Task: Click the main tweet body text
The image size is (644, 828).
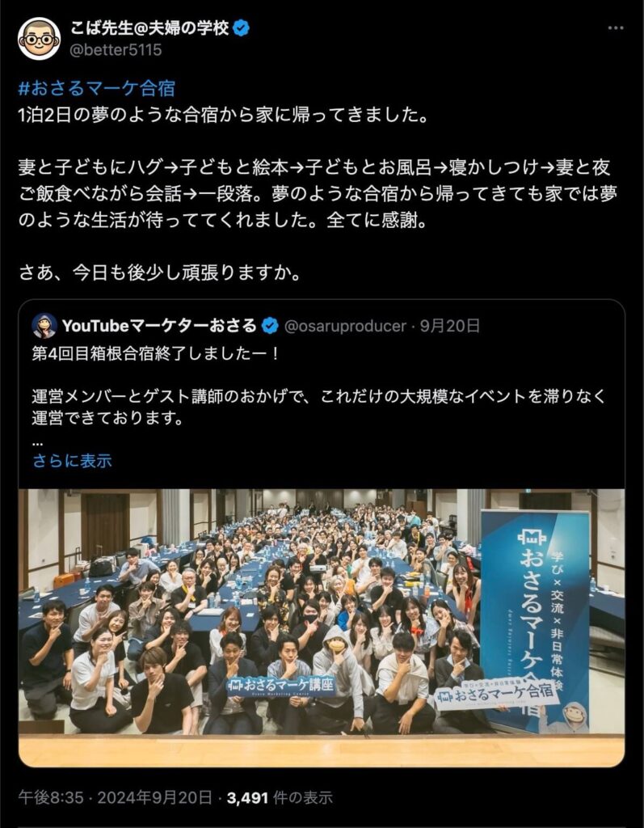Action: point(318,194)
